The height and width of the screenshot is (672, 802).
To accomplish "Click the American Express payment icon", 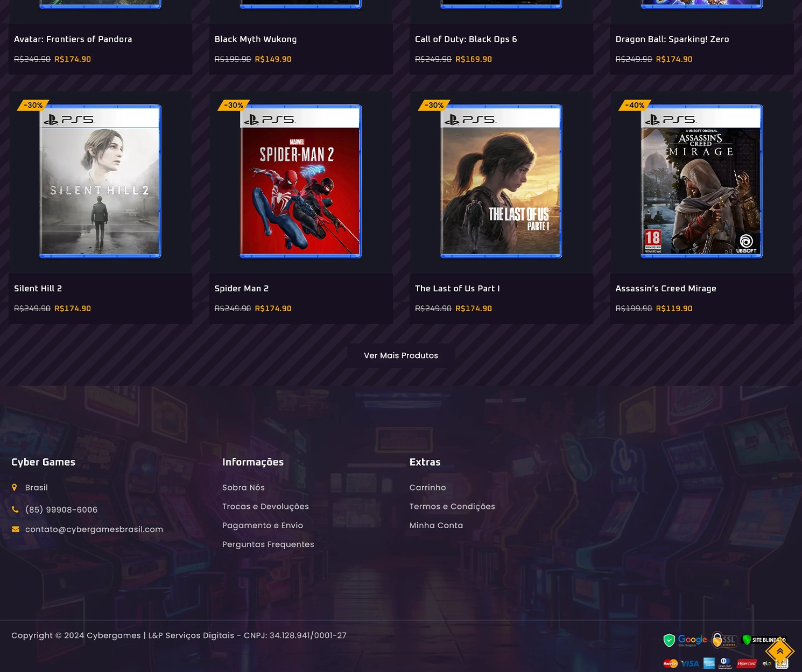I will (709, 663).
